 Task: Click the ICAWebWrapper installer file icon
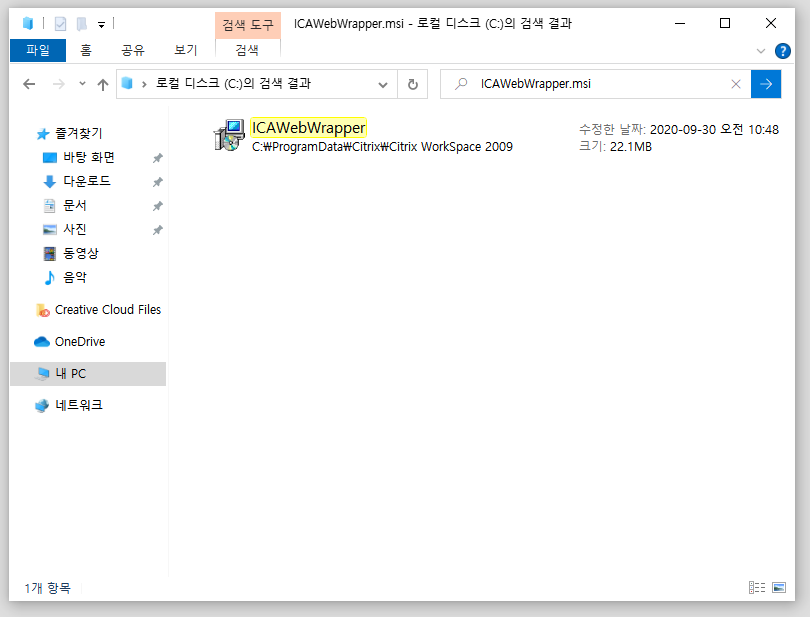pyautogui.click(x=229, y=135)
